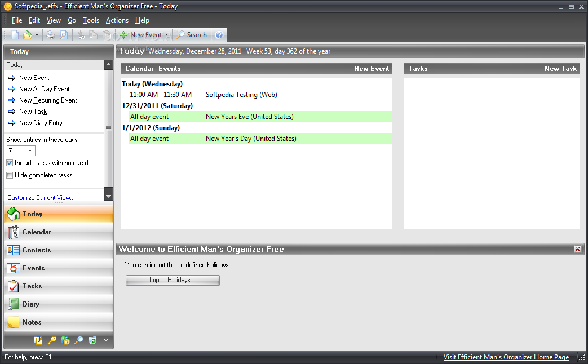Click the globe with padlock icon
588x364 pixels.
coord(65,340)
